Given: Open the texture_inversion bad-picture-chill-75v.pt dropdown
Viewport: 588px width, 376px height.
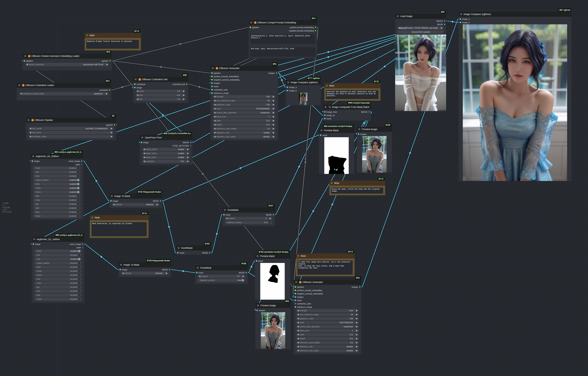Looking at the screenshot, I should click(x=67, y=65).
